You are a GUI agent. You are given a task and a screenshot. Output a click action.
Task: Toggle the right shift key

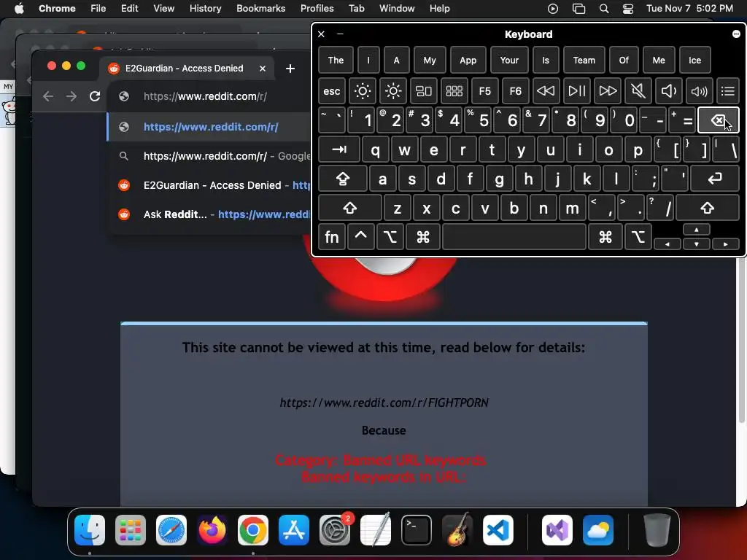click(707, 208)
